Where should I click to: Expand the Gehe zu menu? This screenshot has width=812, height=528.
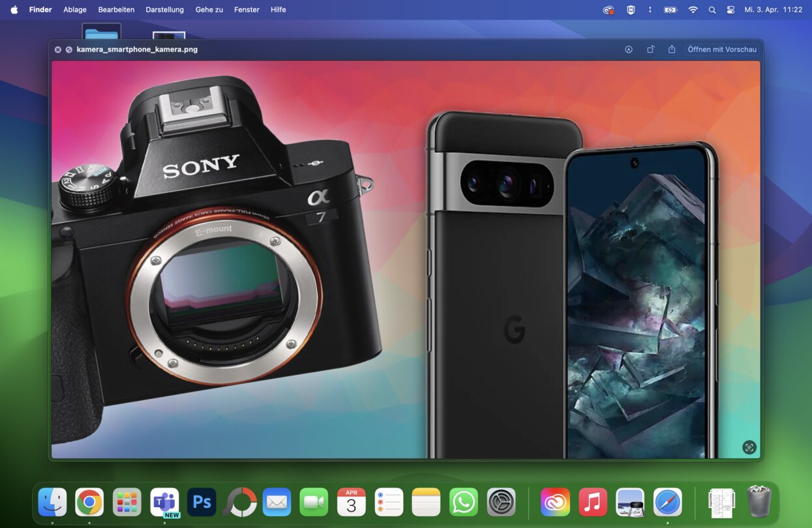(x=209, y=10)
